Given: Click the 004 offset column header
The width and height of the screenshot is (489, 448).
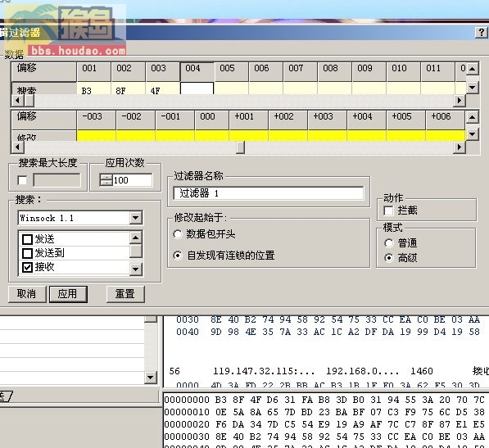Looking at the screenshot, I should [197, 72].
